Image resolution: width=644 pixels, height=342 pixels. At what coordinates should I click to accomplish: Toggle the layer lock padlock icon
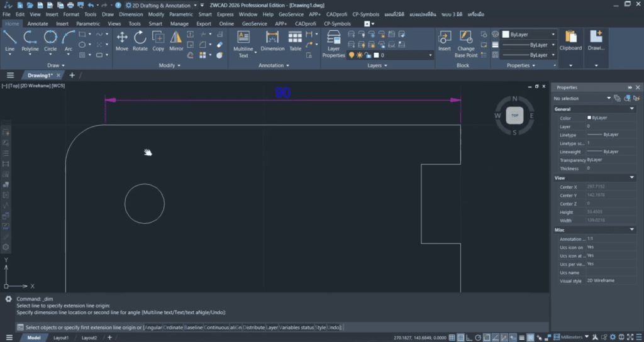tap(368, 55)
